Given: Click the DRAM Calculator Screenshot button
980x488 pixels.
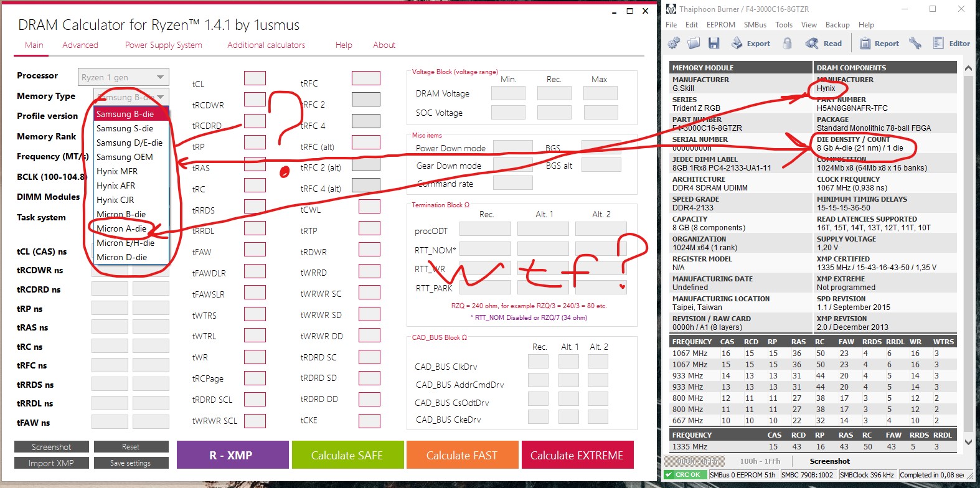Looking at the screenshot, I should 52,447.
